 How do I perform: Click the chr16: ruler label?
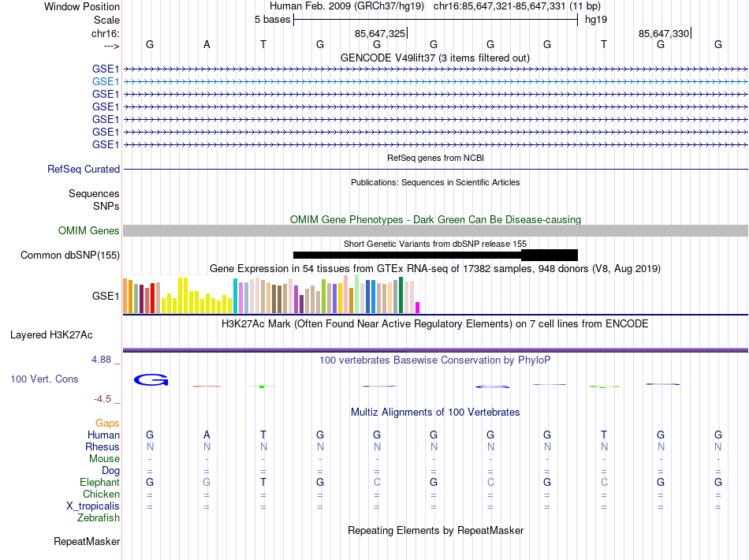point(106,33)
